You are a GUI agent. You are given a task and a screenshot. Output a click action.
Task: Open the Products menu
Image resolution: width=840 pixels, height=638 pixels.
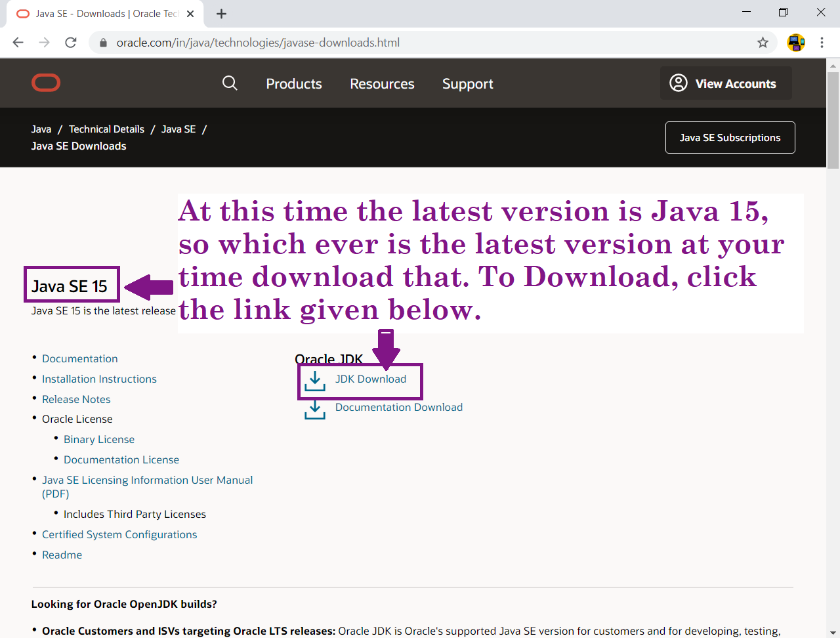(x=294, y=84)
